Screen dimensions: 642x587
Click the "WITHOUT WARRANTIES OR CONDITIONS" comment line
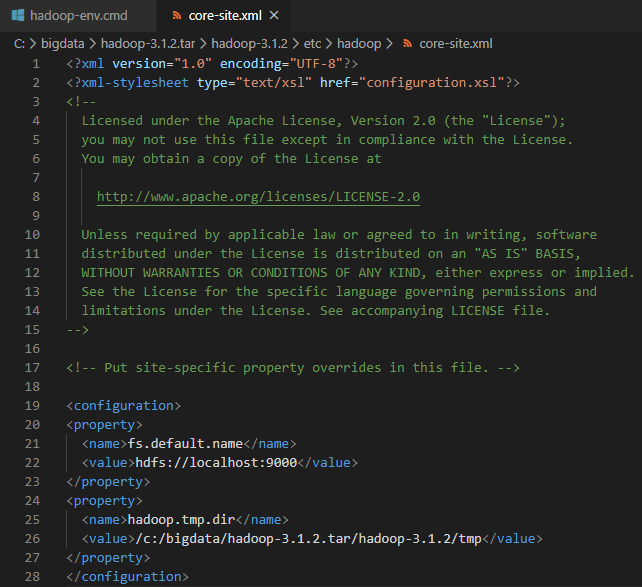[x=357, y=273]
